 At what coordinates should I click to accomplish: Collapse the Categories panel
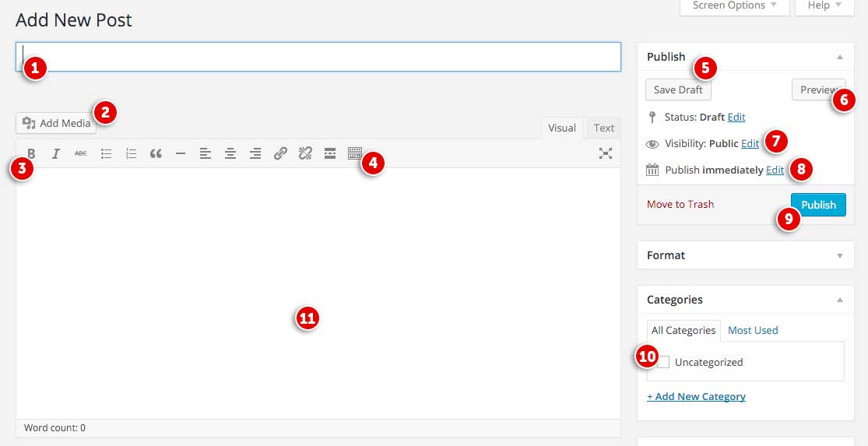click(840, 300)
